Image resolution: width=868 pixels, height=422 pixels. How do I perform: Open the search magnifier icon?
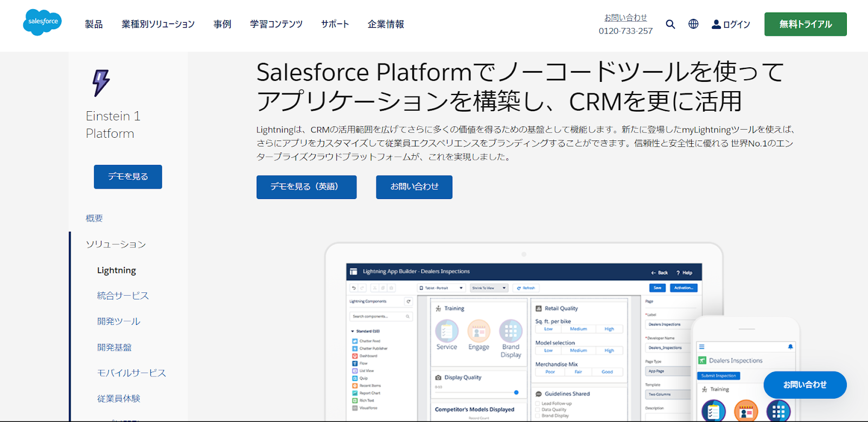671,24
